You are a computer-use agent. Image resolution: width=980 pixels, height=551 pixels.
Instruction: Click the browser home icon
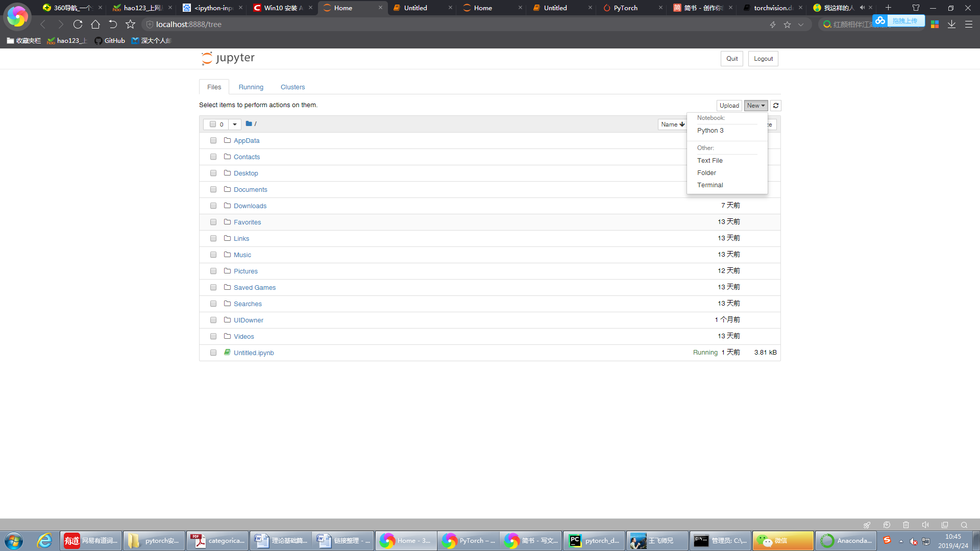[95, 24]
